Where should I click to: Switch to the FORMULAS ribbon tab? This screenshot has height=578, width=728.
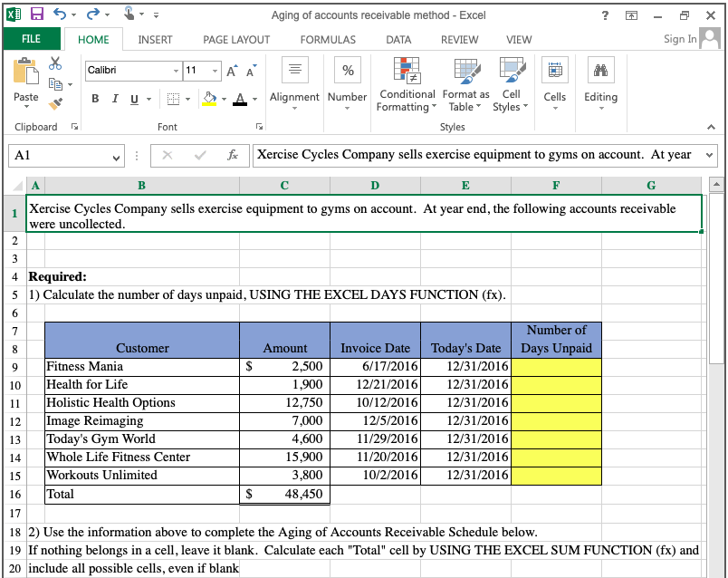coord(327,39)
